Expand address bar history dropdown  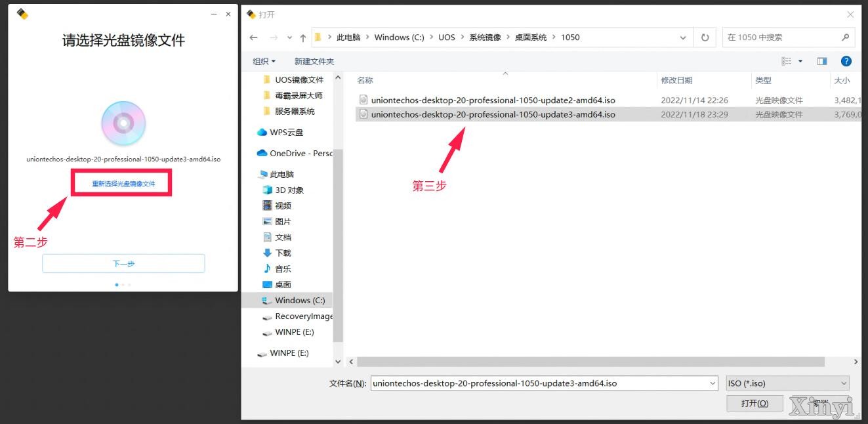point(684,37)
